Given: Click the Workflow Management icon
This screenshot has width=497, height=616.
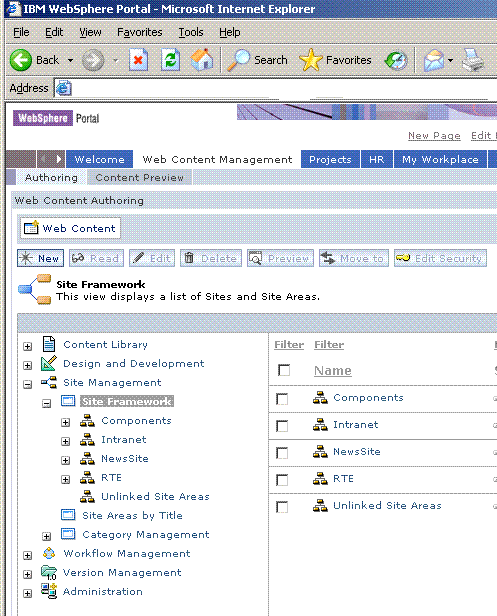Looking at the screenshot, I should pos(49,553).
